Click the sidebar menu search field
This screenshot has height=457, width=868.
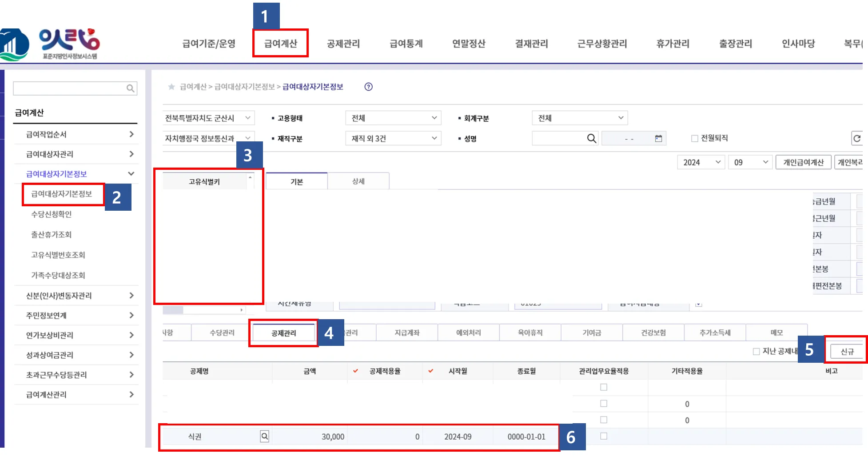click(75, 88)
